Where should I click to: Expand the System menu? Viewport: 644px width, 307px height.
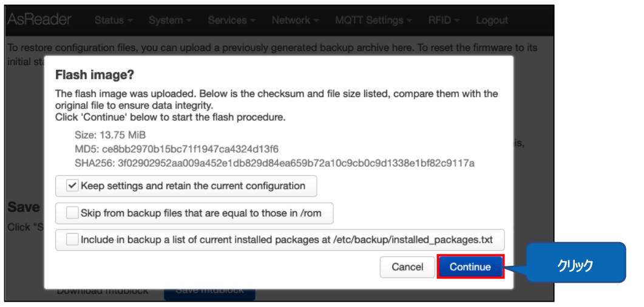(x=170, y=20)
